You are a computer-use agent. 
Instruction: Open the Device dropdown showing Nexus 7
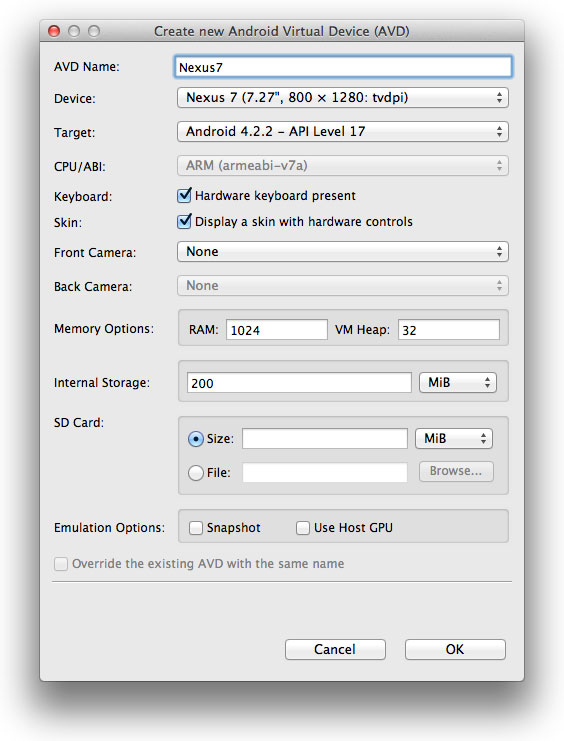pyautogui.click(x=343, y=98)
